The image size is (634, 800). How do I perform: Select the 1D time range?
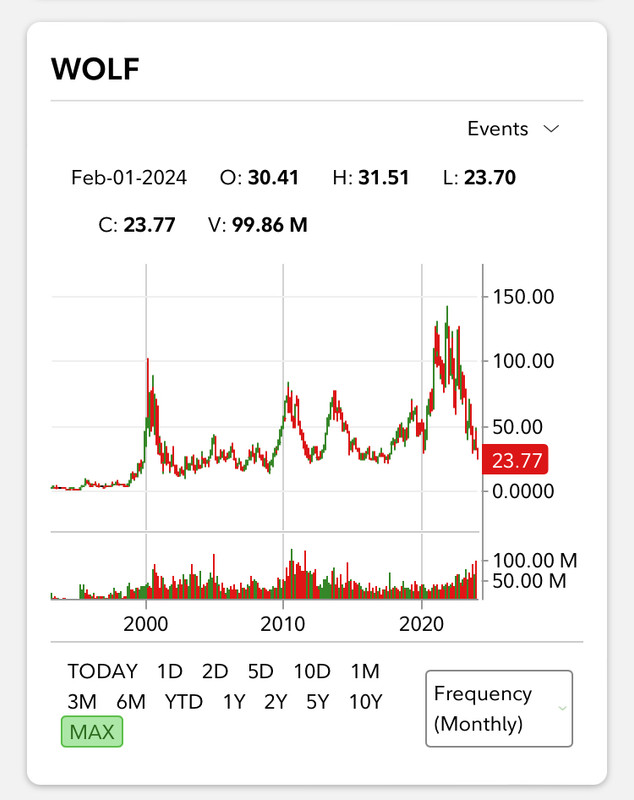170,671
